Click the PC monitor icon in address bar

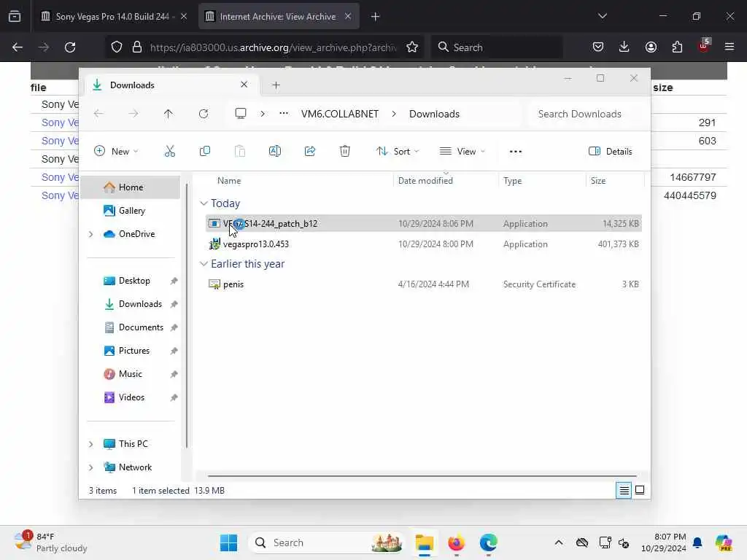[241, 114]
